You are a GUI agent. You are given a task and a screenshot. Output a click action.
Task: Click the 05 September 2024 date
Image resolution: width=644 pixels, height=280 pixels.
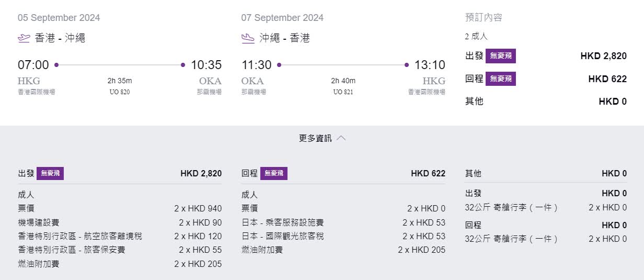click(x=59, y=18)
